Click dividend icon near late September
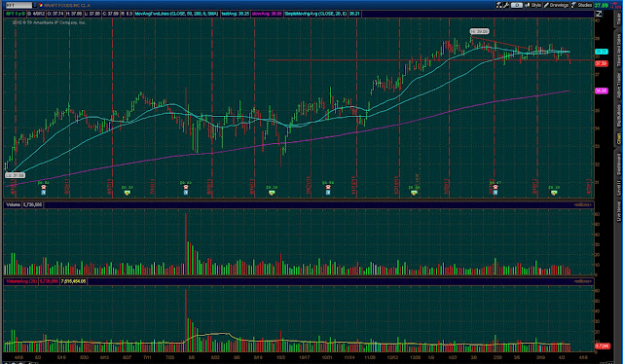623x364 pixels. 272,193
